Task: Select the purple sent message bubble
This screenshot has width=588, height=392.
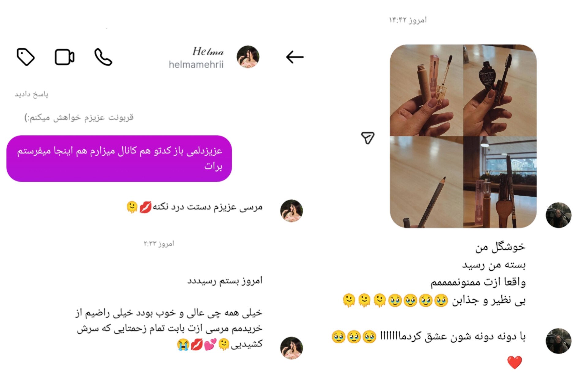Action: pos(119,159)
